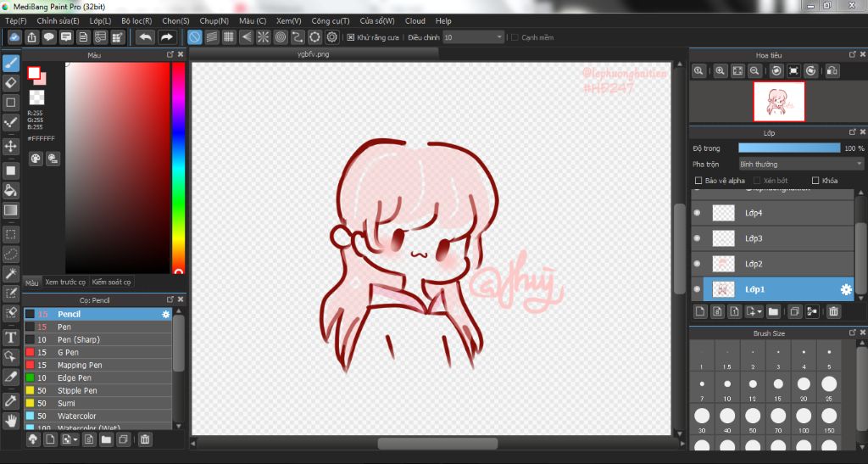The width and height of the screenshot is (868, 464).
Task: Switch to Kiểm soát cọ tab
Action: (x=111, y=282)
